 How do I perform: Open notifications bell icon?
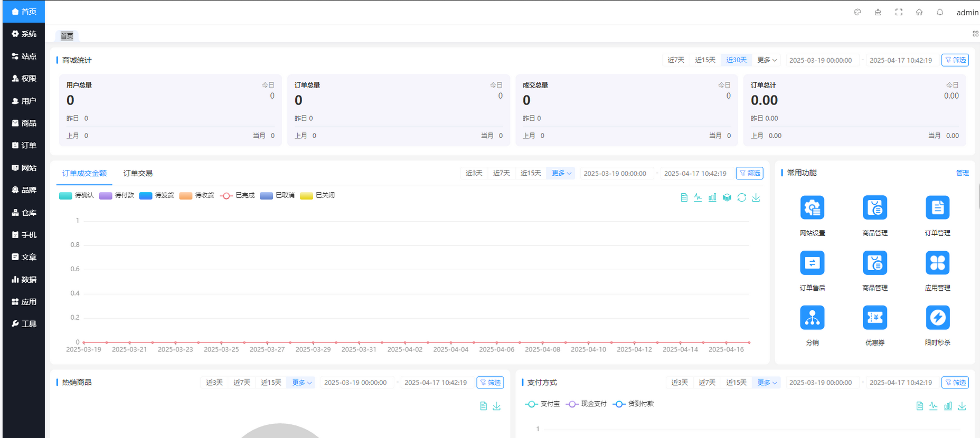[940, 12]
